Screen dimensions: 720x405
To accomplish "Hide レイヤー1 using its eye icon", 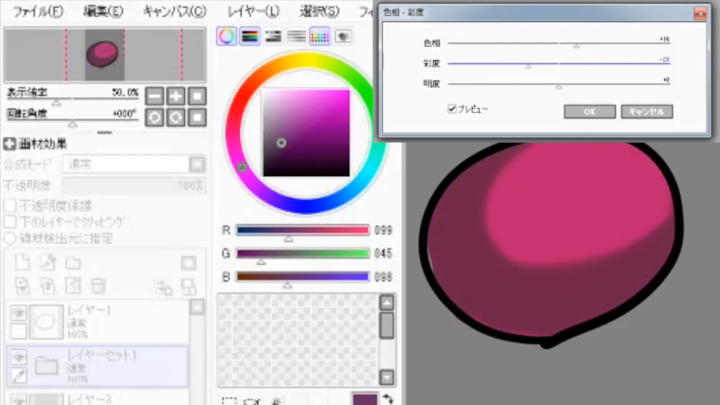I will [19, 313].
